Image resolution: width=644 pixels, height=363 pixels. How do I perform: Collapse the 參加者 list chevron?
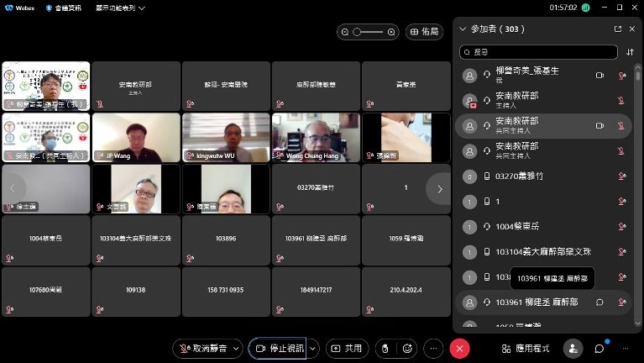462,29
